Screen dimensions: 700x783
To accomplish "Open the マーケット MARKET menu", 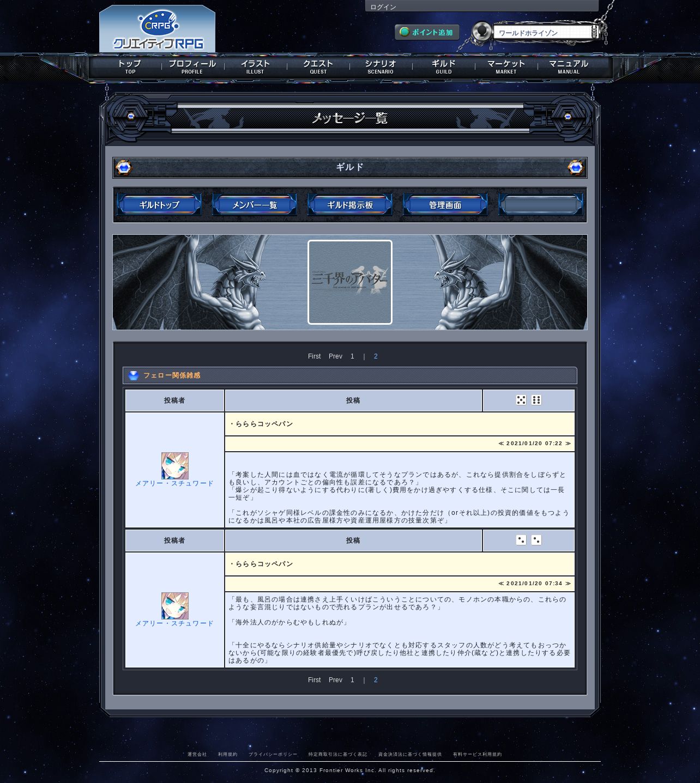I will point(506,67).
